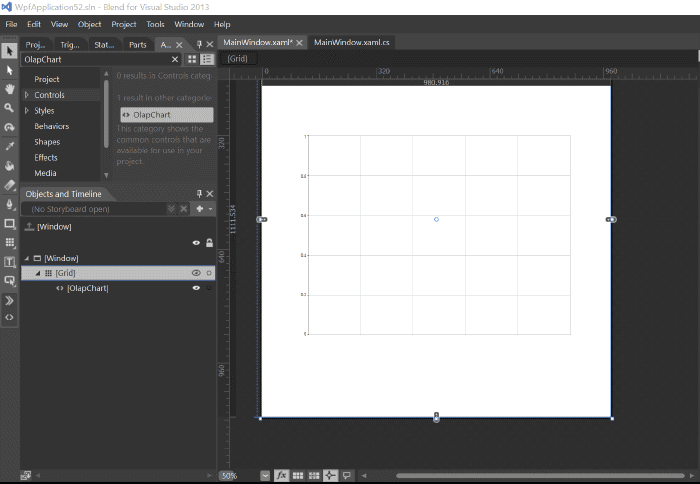Create a new storyboard with plus button

point(200,209)
